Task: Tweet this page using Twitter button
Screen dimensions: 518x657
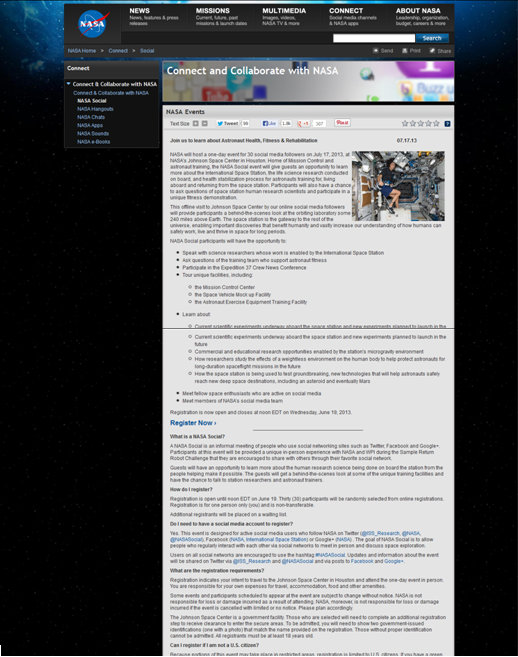Action: pyautogui.click(x=228, y=124)
